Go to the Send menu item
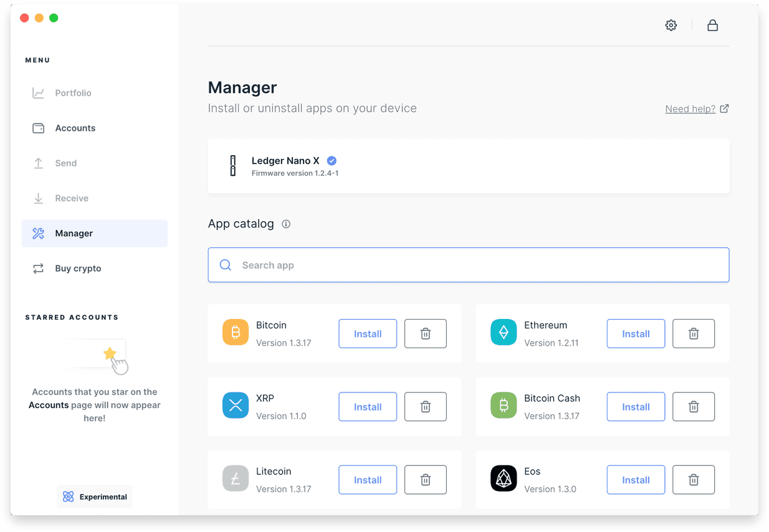The image size is (769, 532). [95, 163]
